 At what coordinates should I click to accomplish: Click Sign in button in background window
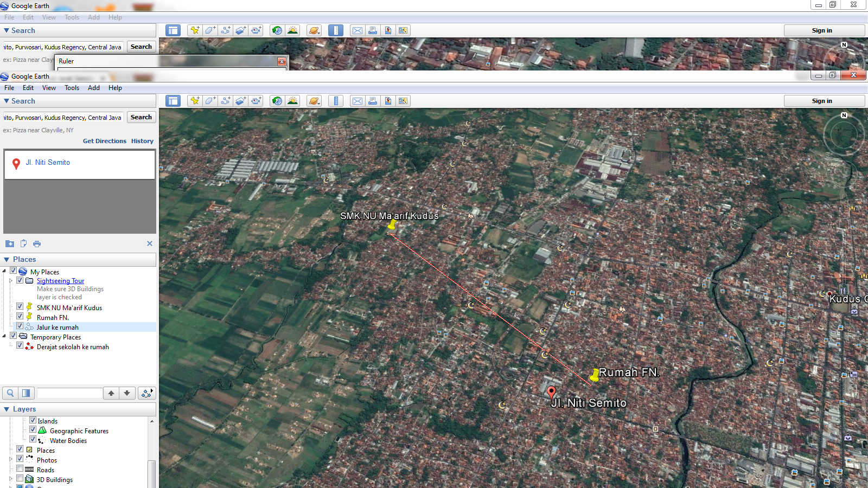[824, 30]
